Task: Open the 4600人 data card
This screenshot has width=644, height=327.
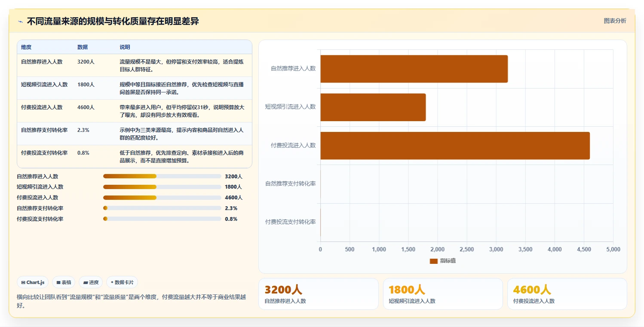Action: [567, 294]
